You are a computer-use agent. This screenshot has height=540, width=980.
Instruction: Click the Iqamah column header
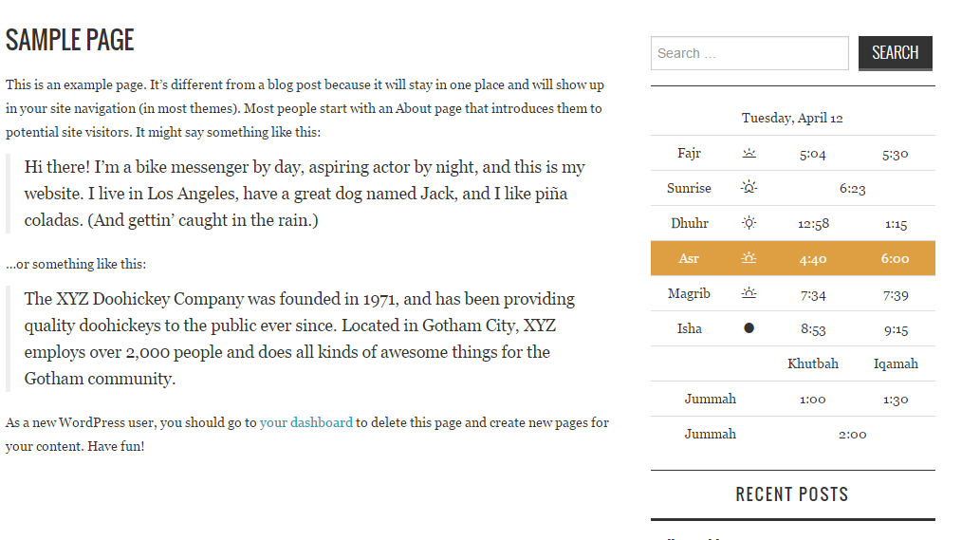point(896,363)
